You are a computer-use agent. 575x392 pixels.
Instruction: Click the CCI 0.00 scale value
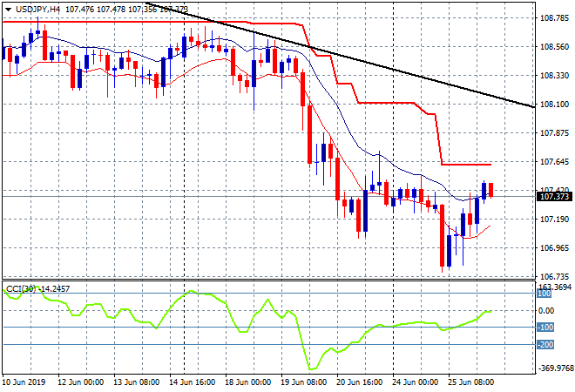tap(546, 311)
